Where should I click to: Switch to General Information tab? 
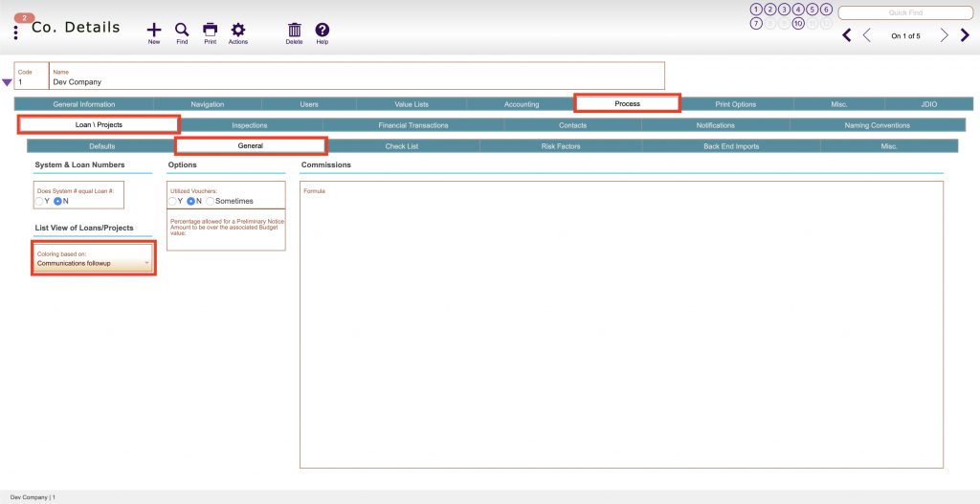coord(84,104)
